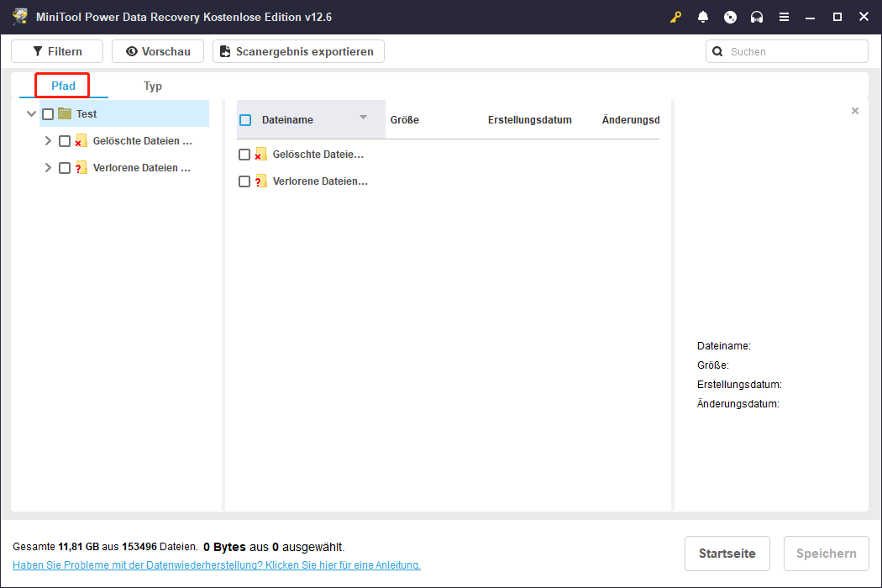The width and height of the screenshot is (882, 588).
Task: Expand Verlorene Dateien tree node
Action: [48, 168]
